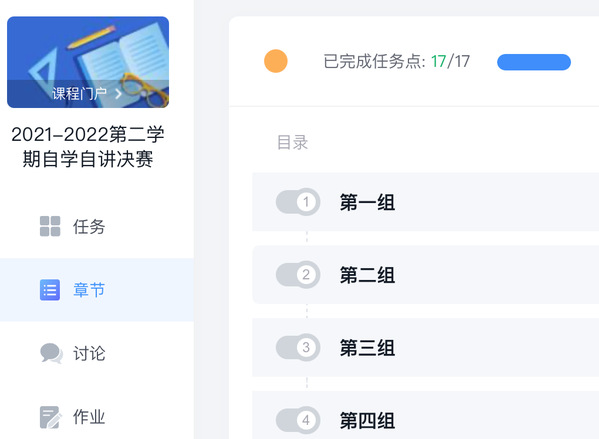Click the chevron arrow beside 课程门户
Viewport: 599px width, 439px height.
click(x=118, y=94)
